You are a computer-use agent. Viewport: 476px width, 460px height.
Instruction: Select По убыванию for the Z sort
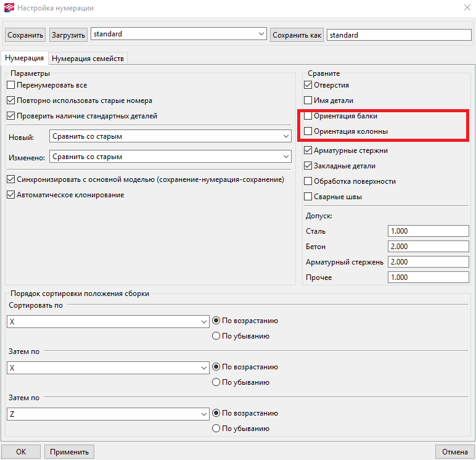[216, 429]
